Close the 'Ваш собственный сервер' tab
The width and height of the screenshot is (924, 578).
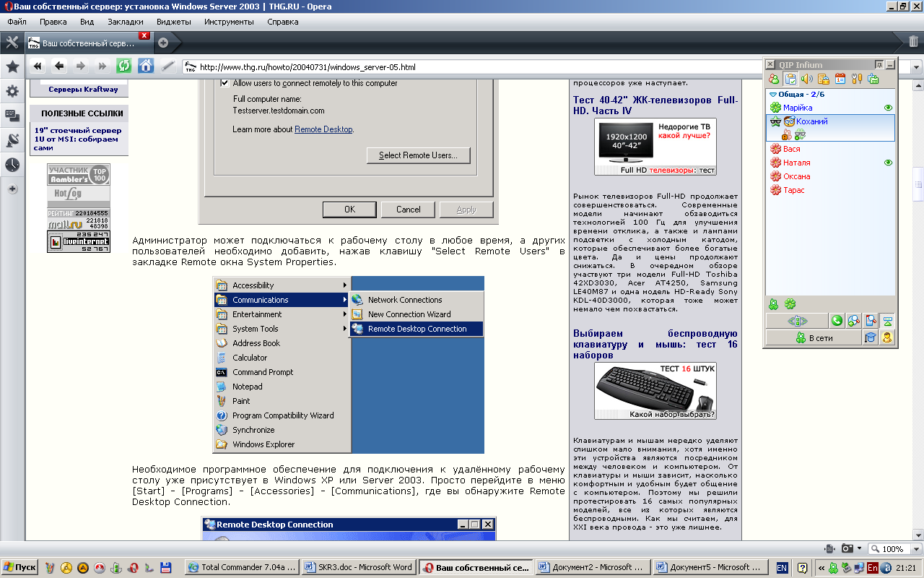click(144, 35)
